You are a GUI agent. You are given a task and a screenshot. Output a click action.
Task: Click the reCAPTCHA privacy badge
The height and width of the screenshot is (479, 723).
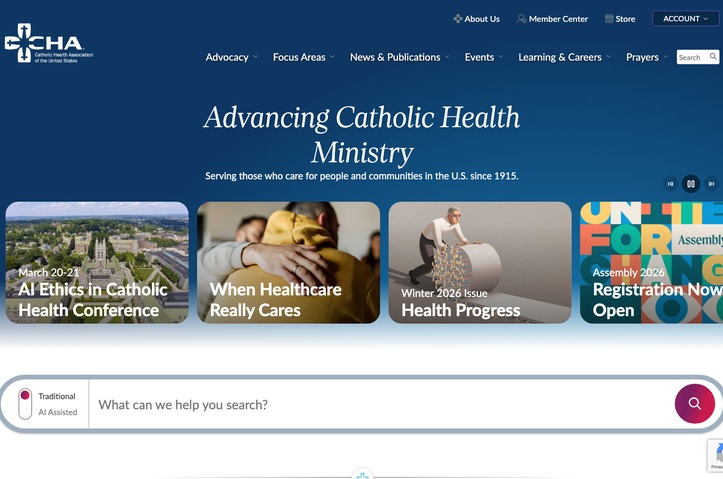pos(716,455)
